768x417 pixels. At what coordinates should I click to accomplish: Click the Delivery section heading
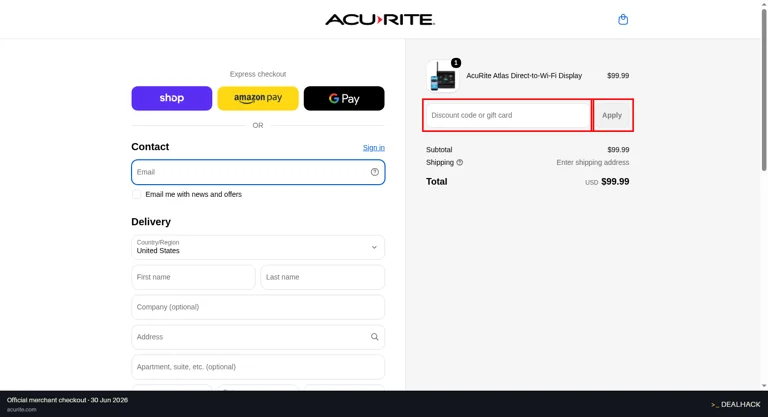click(x=151, y=222)
